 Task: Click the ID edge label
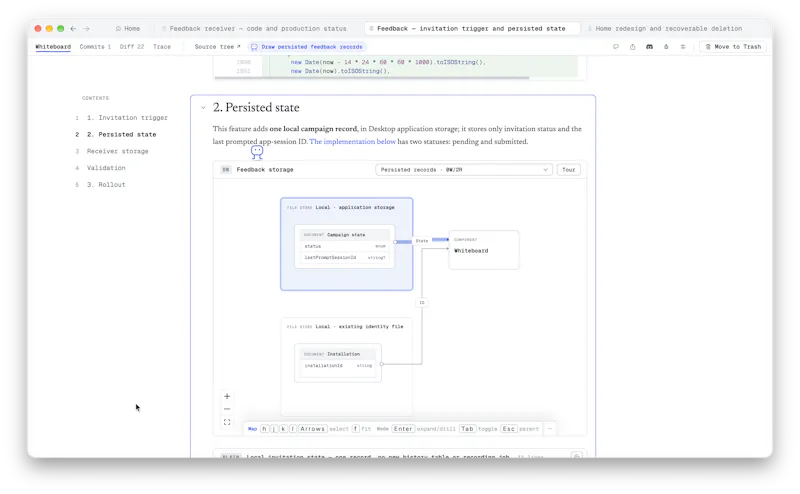coord(422,303)
